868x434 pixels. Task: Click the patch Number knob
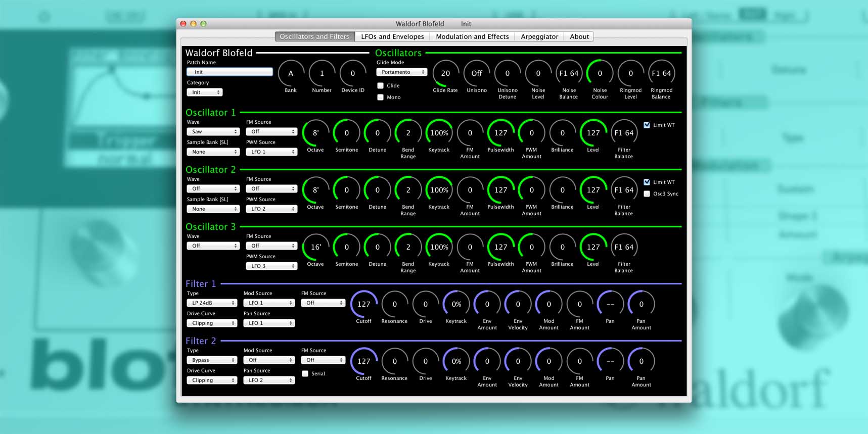[x=322, y=73]
